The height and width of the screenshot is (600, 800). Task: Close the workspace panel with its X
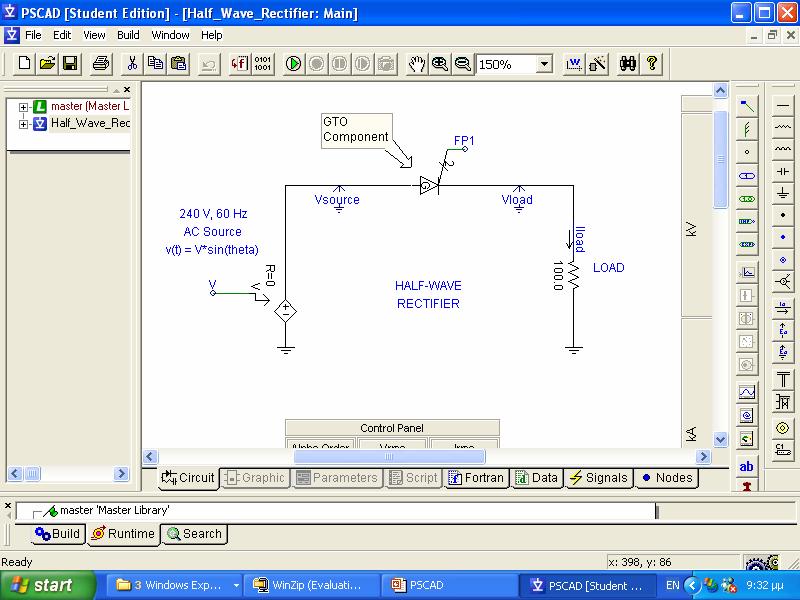click(x=127, y=90)
